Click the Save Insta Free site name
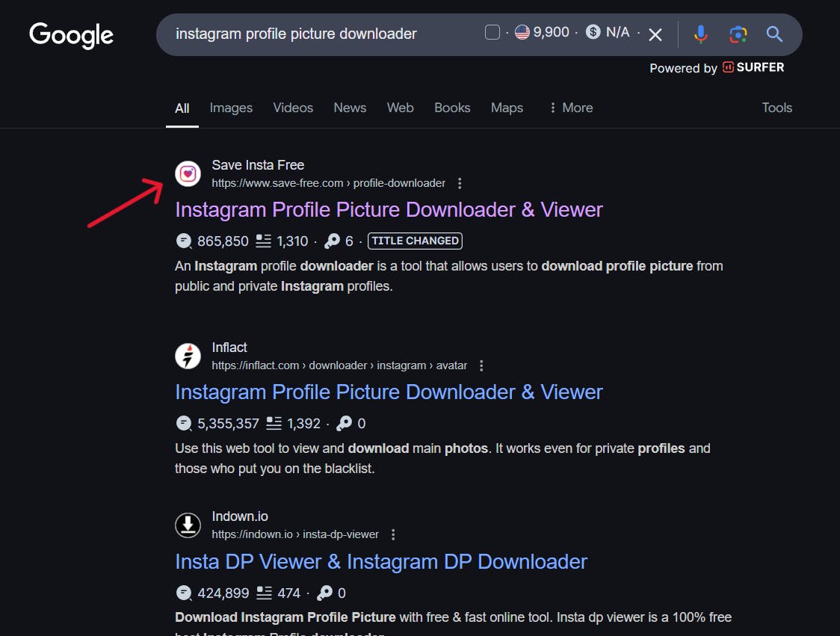The image size is (840, 636). pyautogui.click(x=258, y=165)
